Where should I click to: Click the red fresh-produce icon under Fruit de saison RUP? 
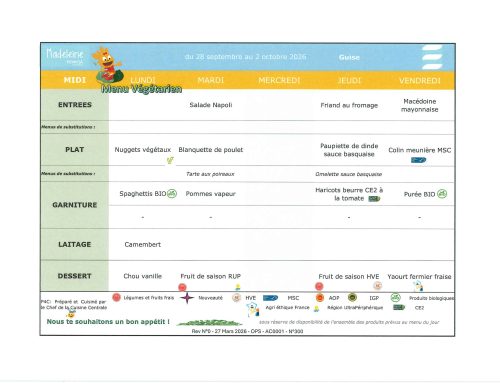[182, 287]
